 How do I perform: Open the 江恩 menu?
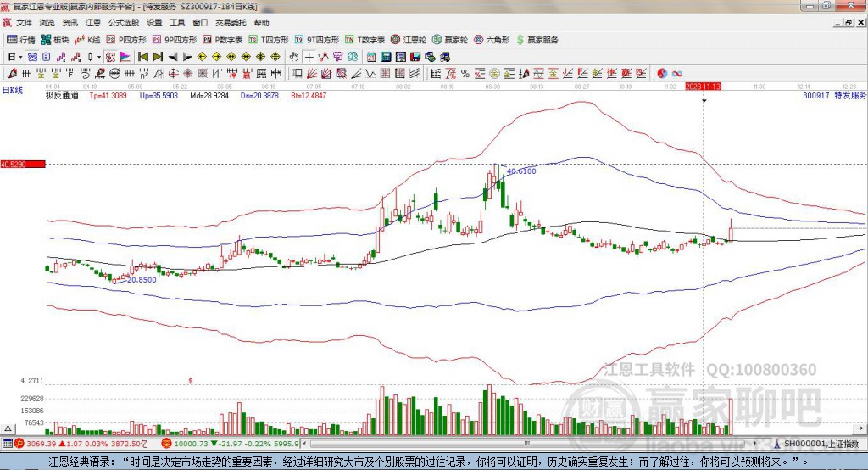tap(93, 23)
